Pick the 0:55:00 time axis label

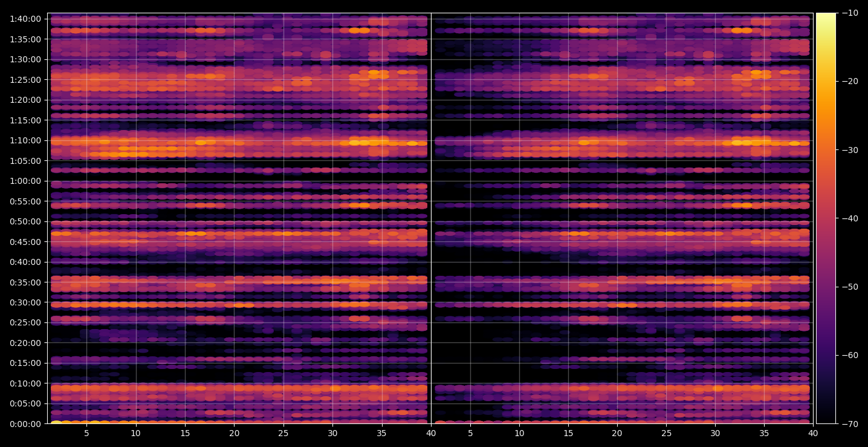(25, 201)
